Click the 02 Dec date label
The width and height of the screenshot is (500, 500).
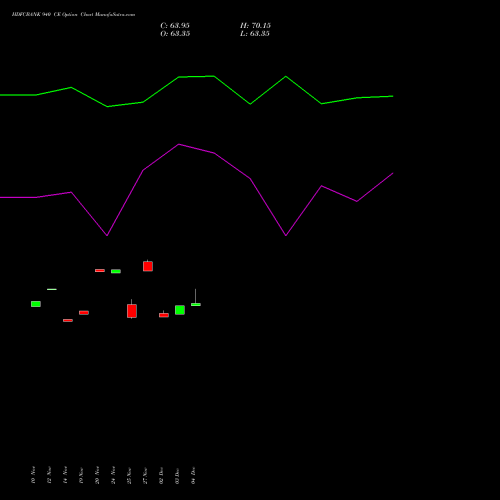pyautogui.click(x=161, y=475)
